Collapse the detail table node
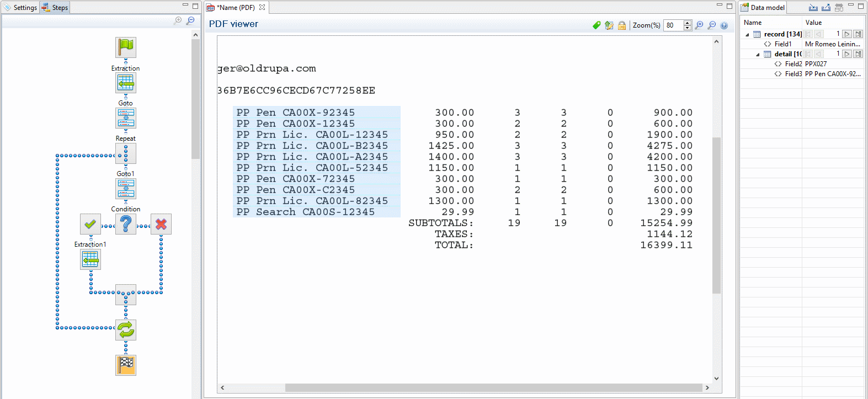This screenshot has height=399, width=868. pyautogui.click(x=758, y=54)
